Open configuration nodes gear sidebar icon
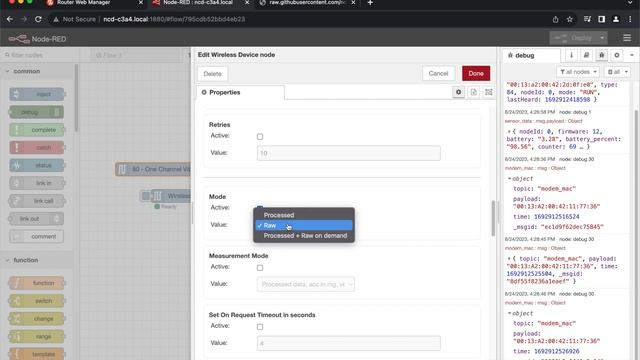Screen dimensions: 640x360 click(617, 55)
